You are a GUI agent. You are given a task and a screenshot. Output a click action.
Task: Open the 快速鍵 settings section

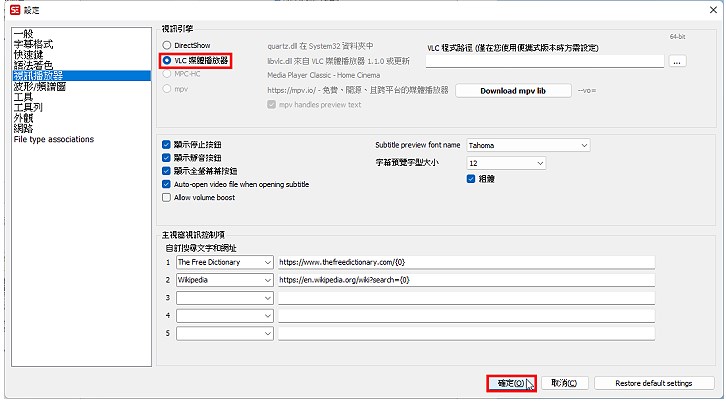point(29,55)
